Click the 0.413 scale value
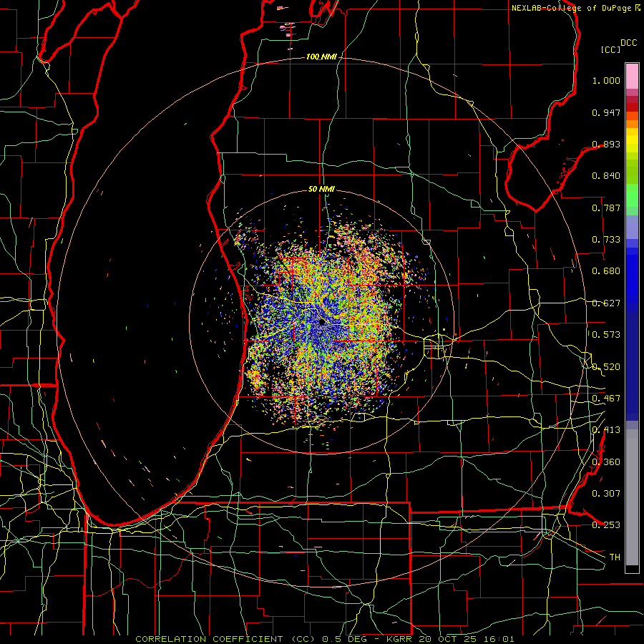The height and width of the screenshot is (644, 644). coord(606,430)
